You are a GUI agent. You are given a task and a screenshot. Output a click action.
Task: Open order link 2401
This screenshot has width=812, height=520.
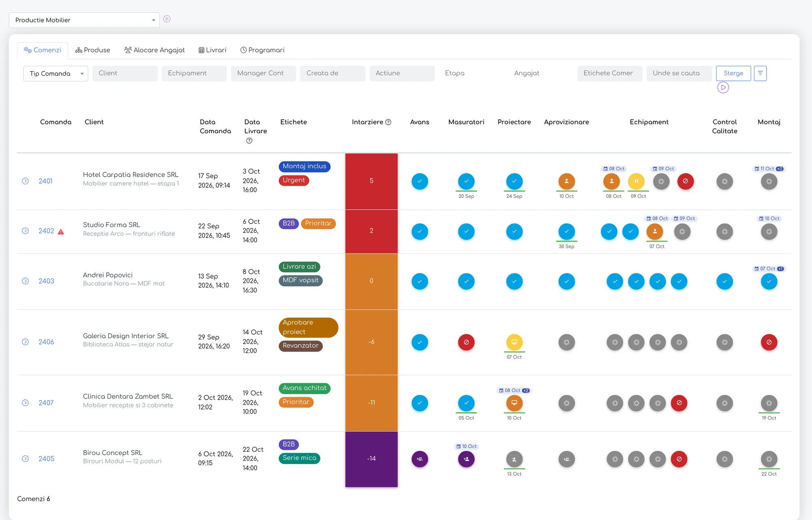45,181
